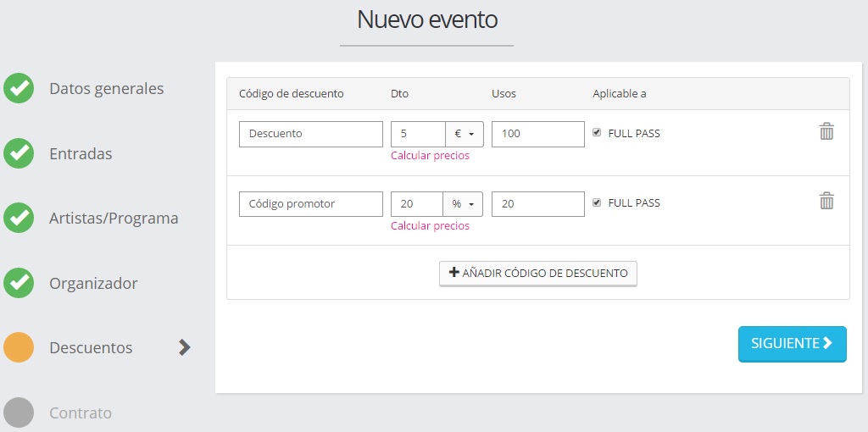868x432 pixels.
Task: Uncheck FULL PASS for the Descuento code
Action: 597,133
